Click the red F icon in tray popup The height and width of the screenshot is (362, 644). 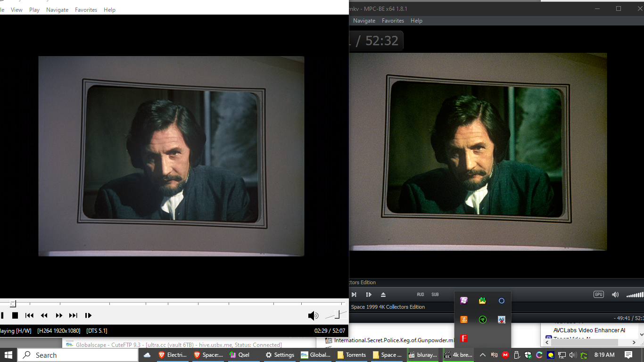464,338
